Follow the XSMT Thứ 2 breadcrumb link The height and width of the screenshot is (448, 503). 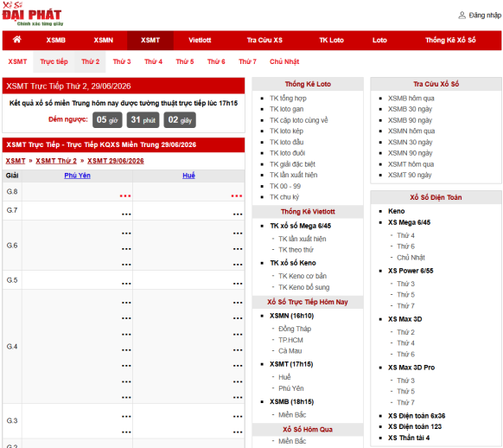coord(56,161)
